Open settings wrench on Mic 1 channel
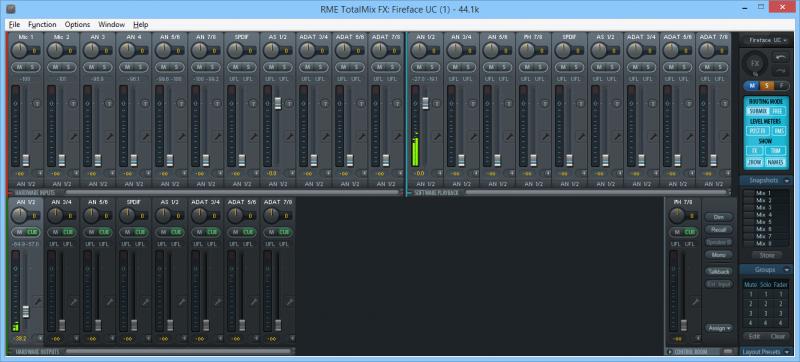The image size is (800, 362). point(38,137)
